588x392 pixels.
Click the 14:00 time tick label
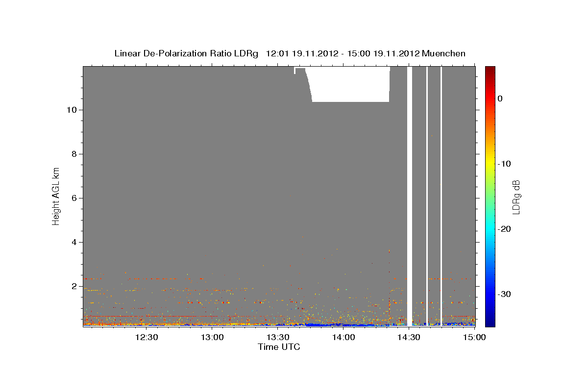point(343,337)
